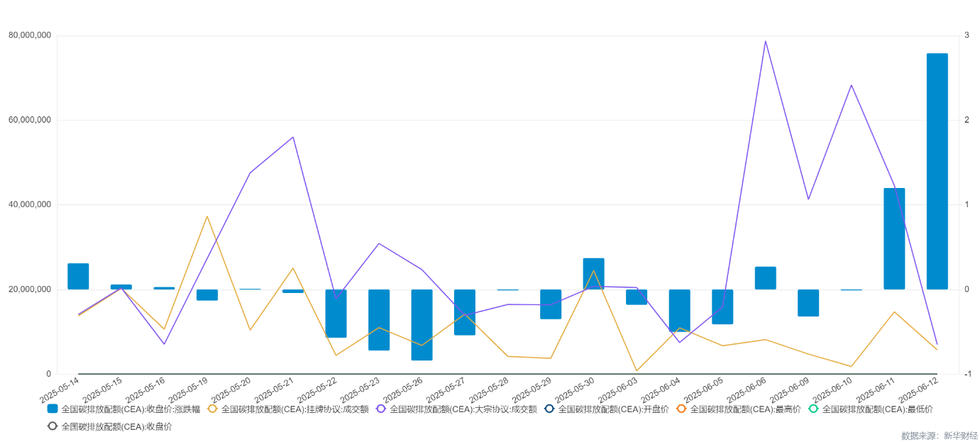Click the yellow circle marker for 挂牌协议:成交额
The image size is (980, 442).
[x=212, y=409]
